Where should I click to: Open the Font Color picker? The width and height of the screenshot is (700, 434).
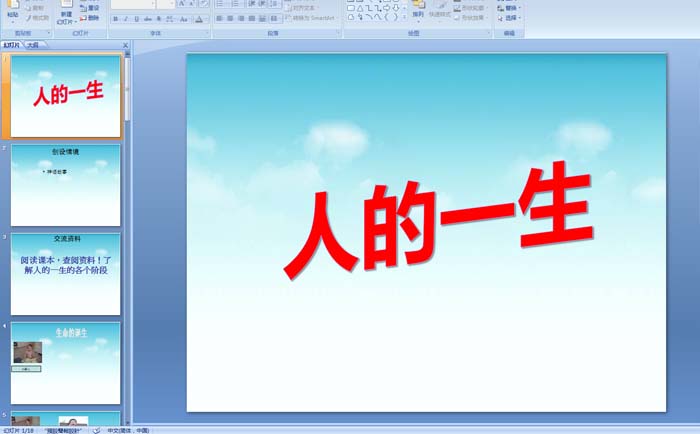point(200,19)
